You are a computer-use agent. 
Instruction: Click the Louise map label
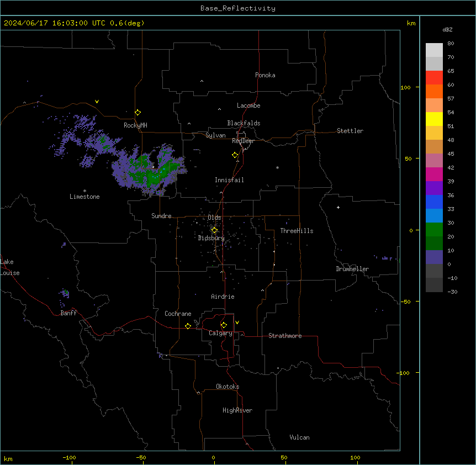pos(10,273)
